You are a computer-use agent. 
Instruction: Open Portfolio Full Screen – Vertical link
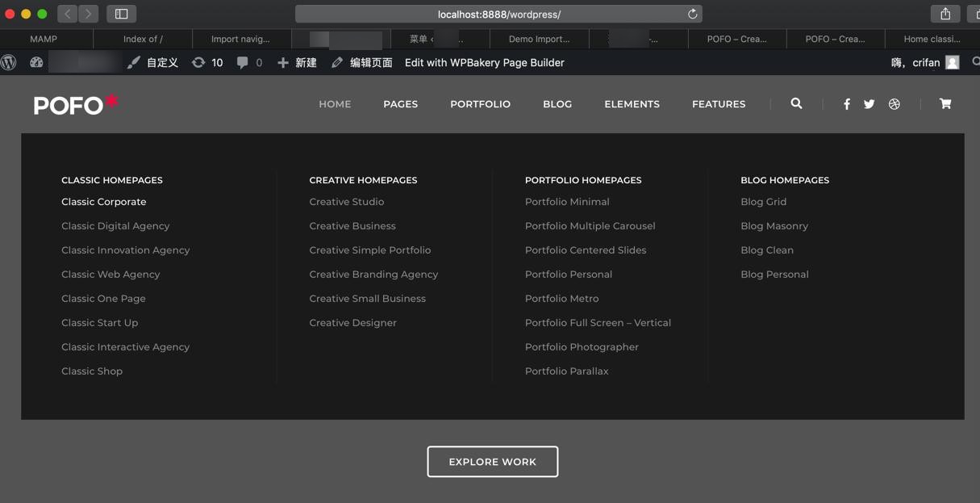click(598, 323)
